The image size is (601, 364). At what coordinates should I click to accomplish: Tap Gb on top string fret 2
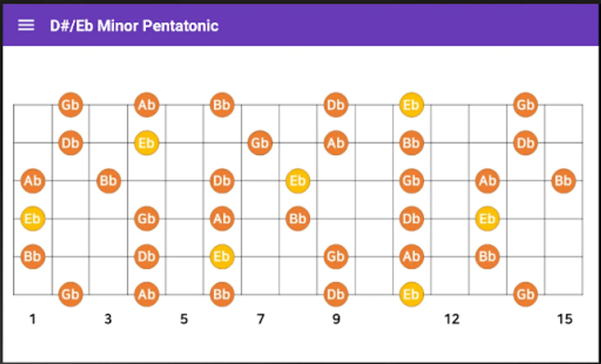pyautogui.click(x=70, y=105)
